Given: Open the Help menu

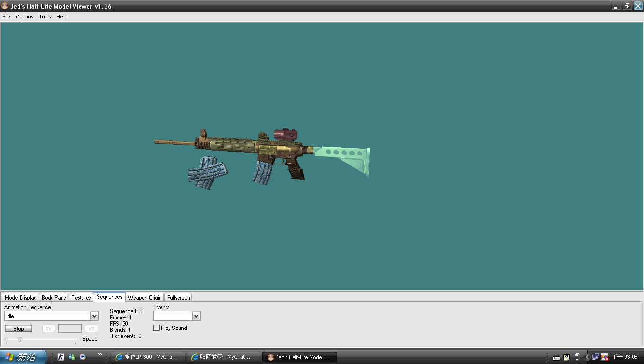Looking at the screenshot, I should 62,17.
